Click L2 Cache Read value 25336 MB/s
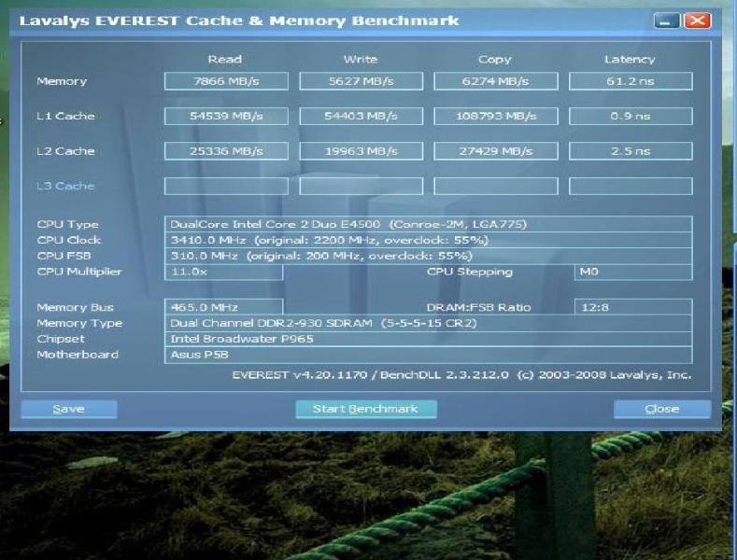The image size is (737, 560). point(226,151)
